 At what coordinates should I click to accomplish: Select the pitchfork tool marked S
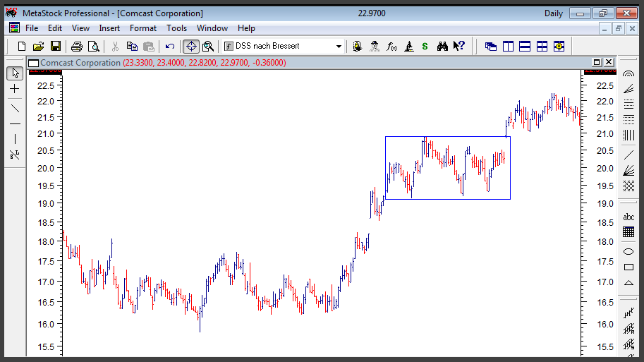[x=628, y=344]
